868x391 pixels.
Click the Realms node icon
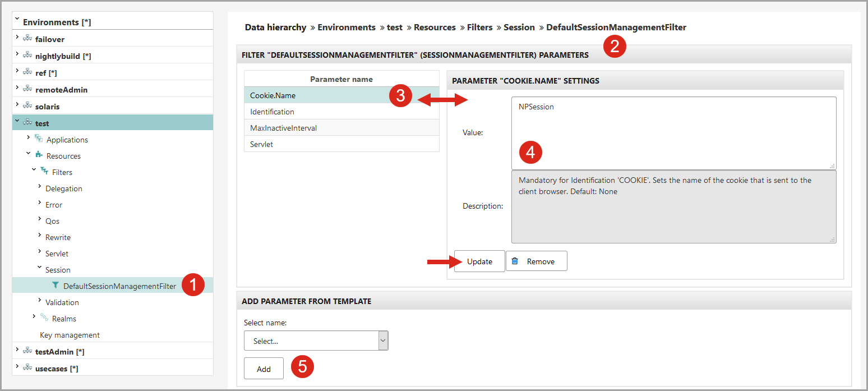click(44, 318)
